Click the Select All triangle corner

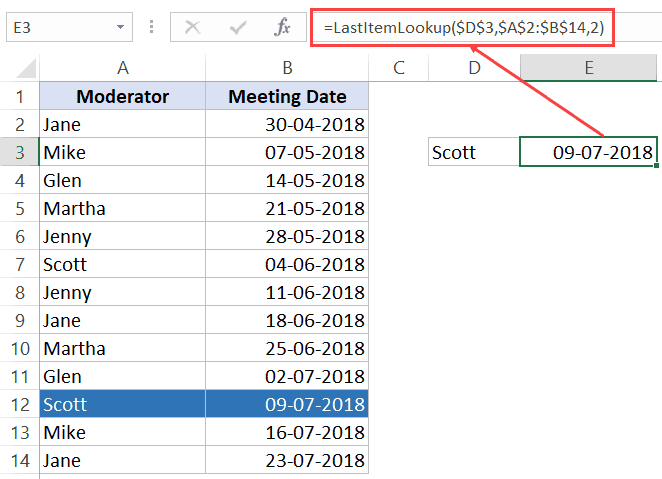[26, 69]
